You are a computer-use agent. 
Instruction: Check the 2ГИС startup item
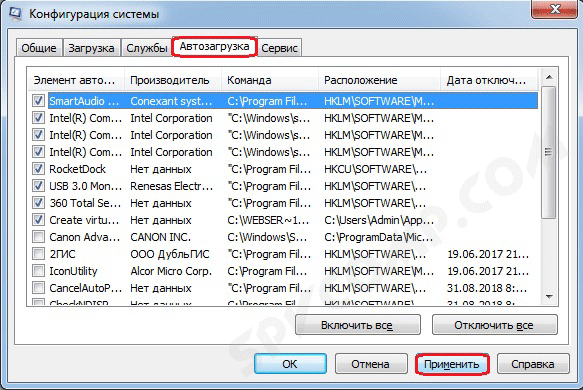point(38,254)
